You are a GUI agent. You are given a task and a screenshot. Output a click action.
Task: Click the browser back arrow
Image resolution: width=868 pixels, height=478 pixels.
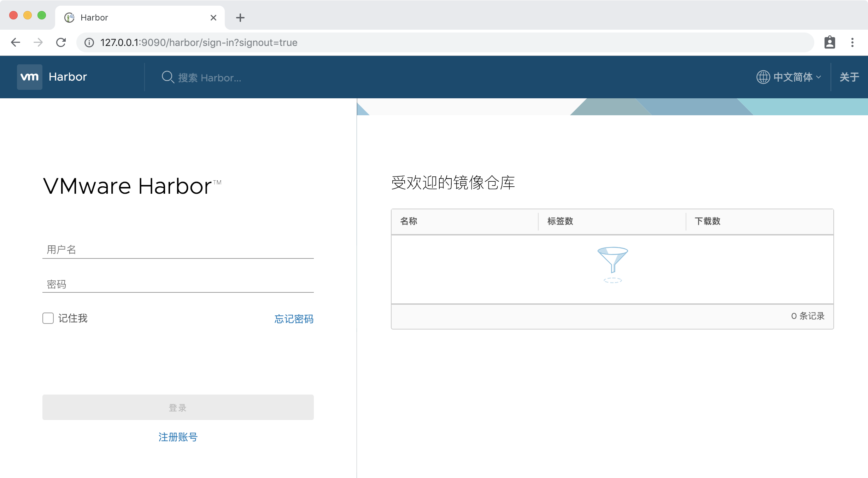click(16, 42)
